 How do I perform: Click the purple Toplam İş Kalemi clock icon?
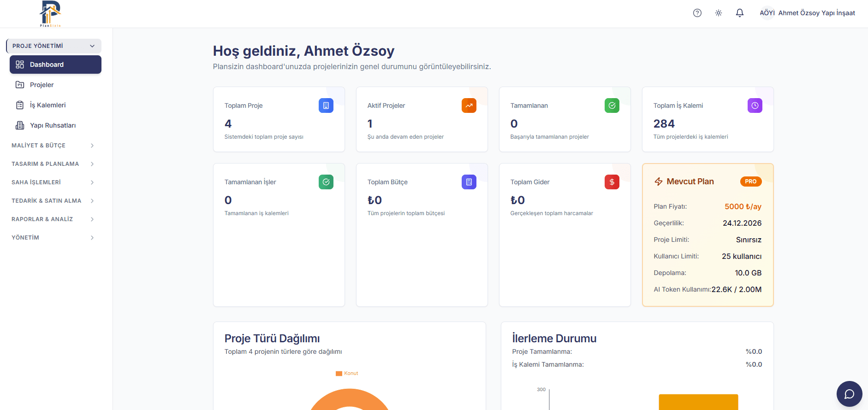click(x=755, y=105)
